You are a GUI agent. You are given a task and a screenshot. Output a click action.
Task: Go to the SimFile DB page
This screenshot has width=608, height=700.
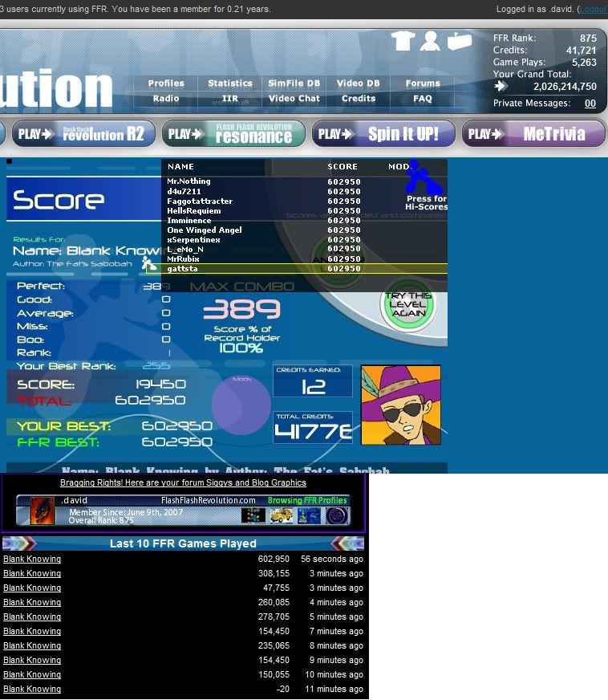click(x=294, y=83)
